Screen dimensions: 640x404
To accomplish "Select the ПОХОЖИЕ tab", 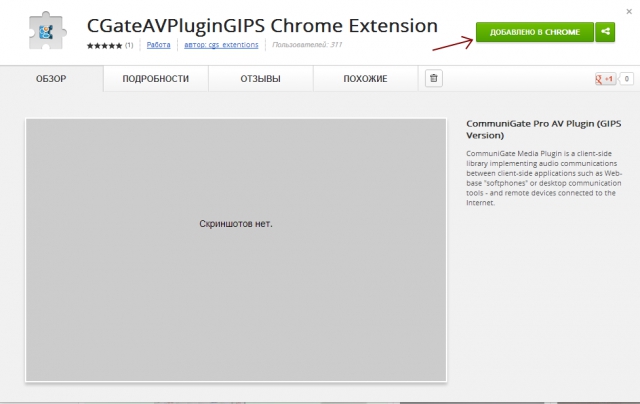I will 365,79.
